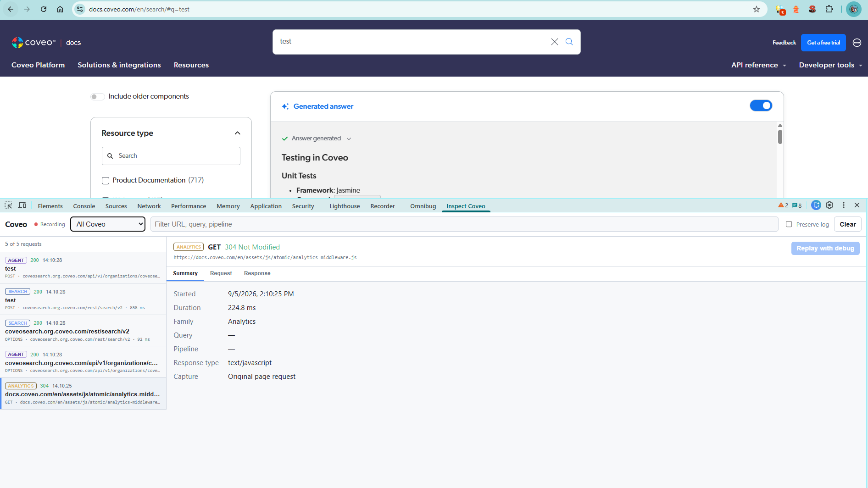Submit search with the magnifier icon

569,42
